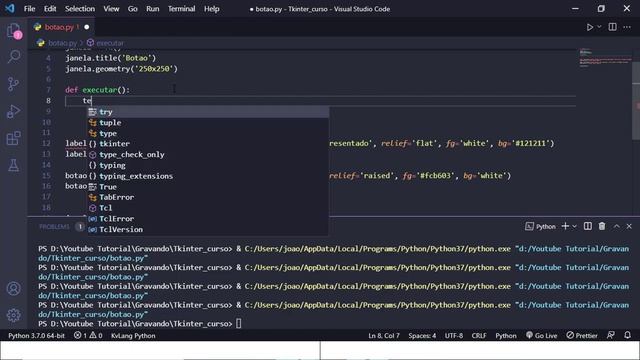Image resolution: width=640 pixels, height=360 pixels.
Task: Change the Python language mode
Action: (x=506, y=336)
